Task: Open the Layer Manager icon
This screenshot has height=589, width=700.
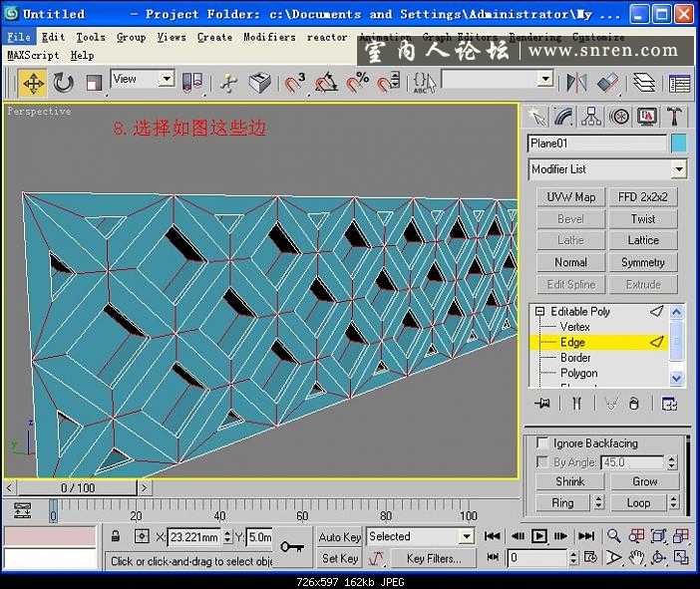Action: 644,83
